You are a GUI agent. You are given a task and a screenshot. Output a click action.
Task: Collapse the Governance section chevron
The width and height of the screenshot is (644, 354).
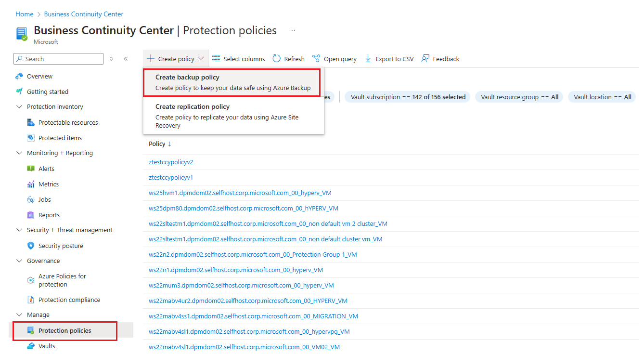[19, 261]
